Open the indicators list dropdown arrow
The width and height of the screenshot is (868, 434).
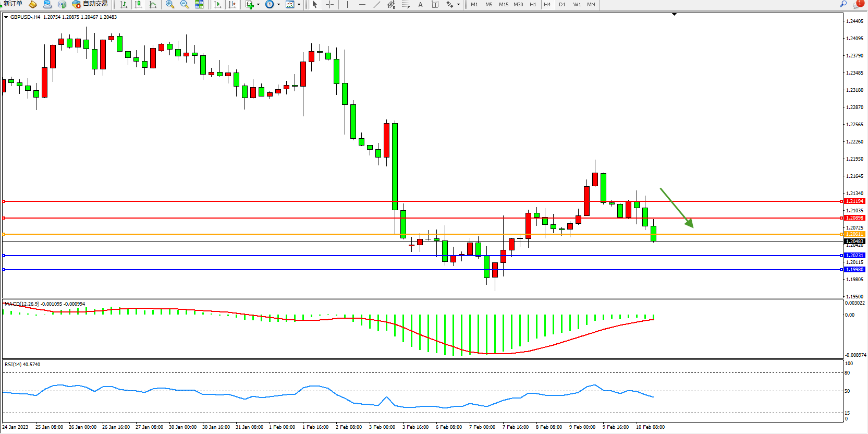coord(258,5)
